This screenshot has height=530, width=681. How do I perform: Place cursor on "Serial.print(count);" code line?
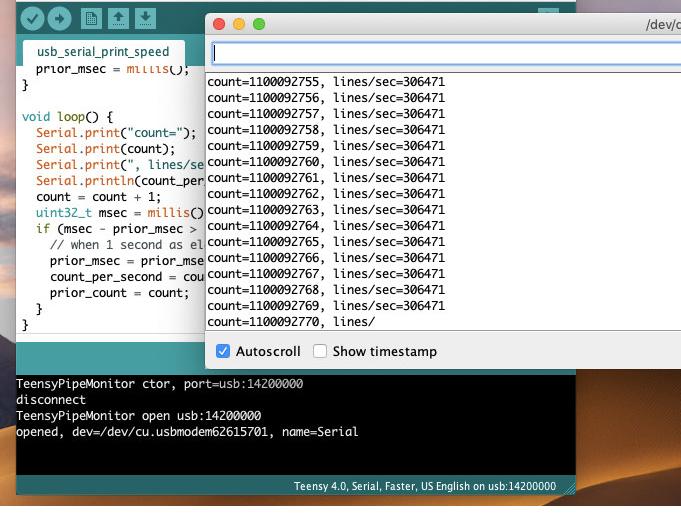pos(91,148)
